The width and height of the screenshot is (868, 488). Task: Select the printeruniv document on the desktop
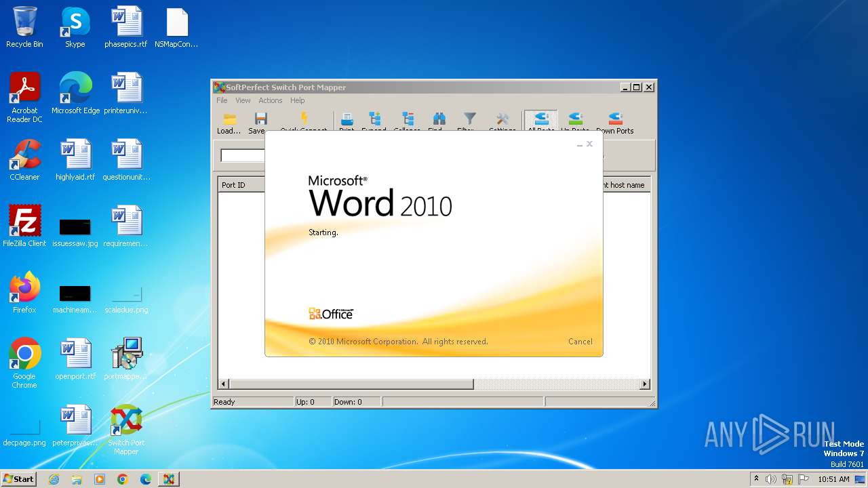click(x=126, y=94)
